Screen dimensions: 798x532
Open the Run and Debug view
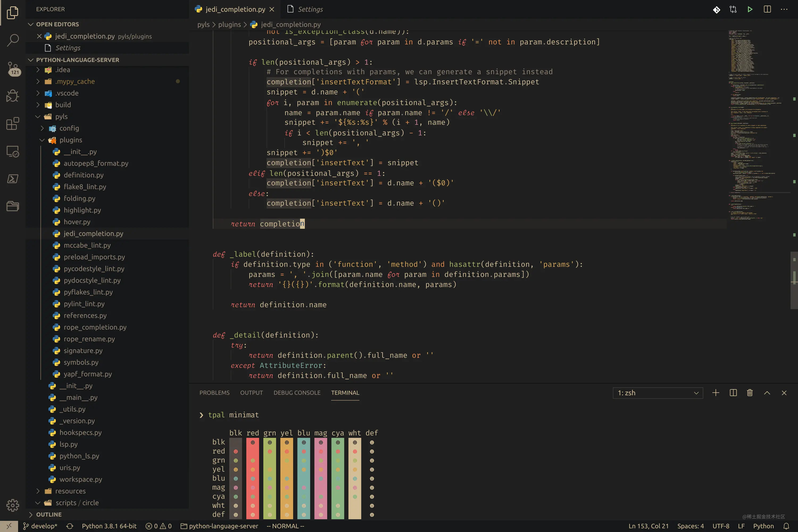(x=13, y=96)
